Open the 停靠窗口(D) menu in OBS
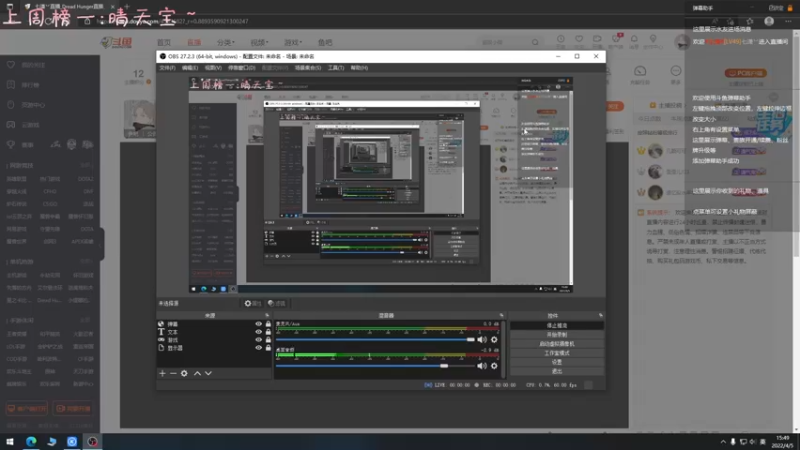 pyautogui.click(x=241, y=68)
